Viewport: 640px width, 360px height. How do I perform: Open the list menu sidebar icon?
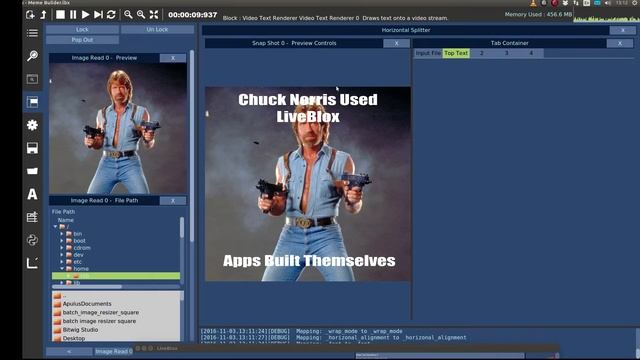32,33
